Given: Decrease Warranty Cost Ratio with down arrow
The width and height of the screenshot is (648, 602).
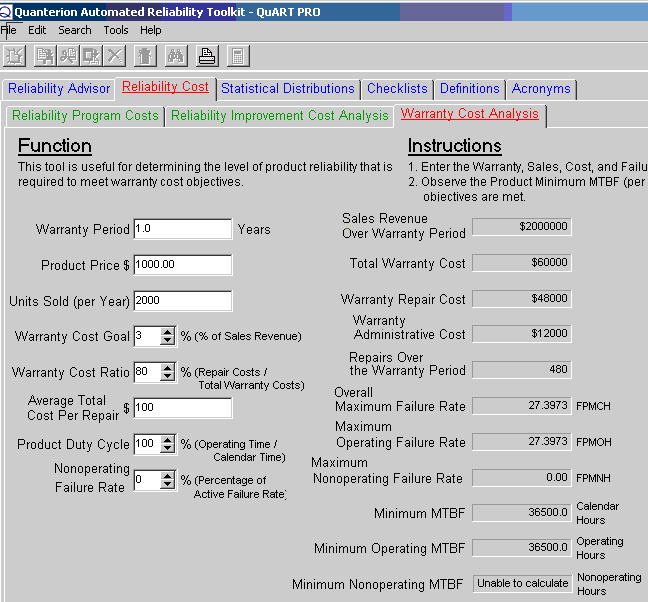Looking at the screenshot, I should coord(167,377).
